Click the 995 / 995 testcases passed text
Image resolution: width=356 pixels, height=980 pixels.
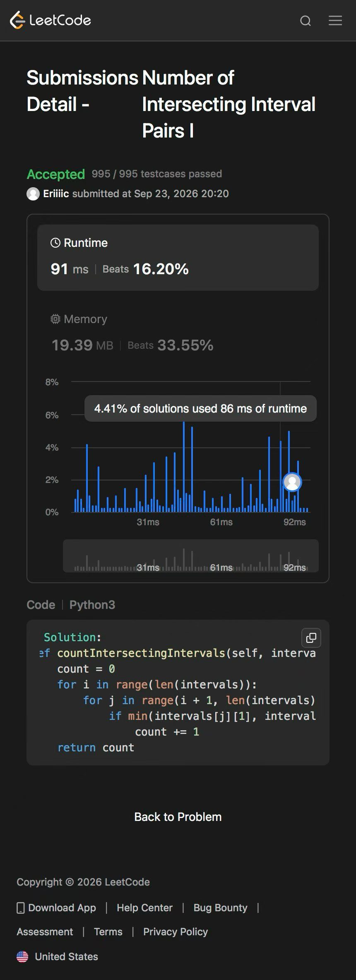click(x=157, y=174)
